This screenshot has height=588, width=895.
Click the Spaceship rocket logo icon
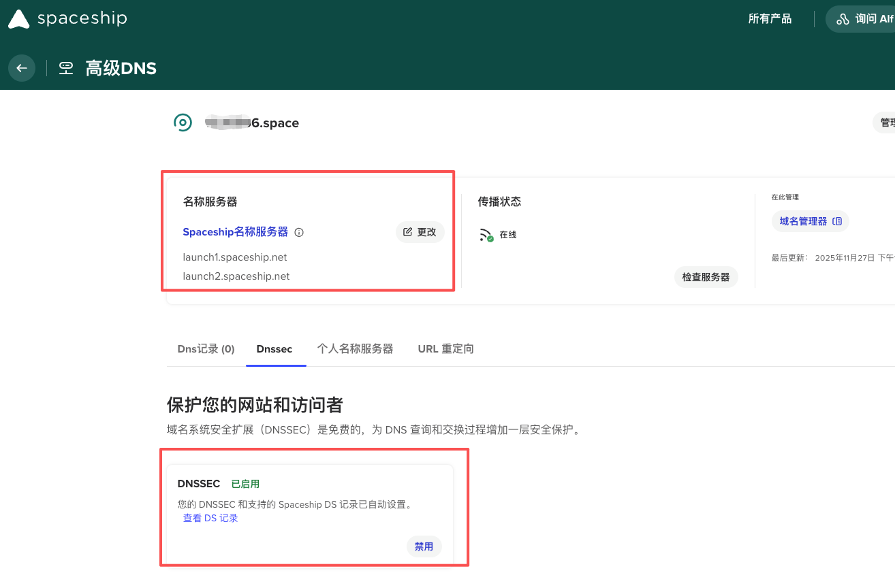point(19,19)
